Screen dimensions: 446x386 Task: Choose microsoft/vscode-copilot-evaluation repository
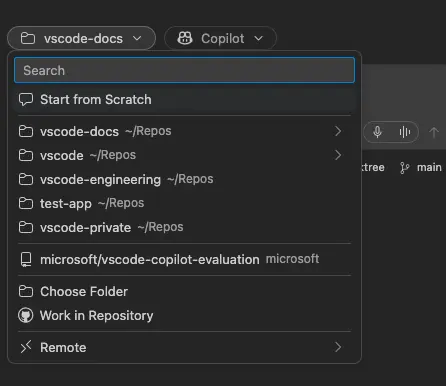coord(184,259)
